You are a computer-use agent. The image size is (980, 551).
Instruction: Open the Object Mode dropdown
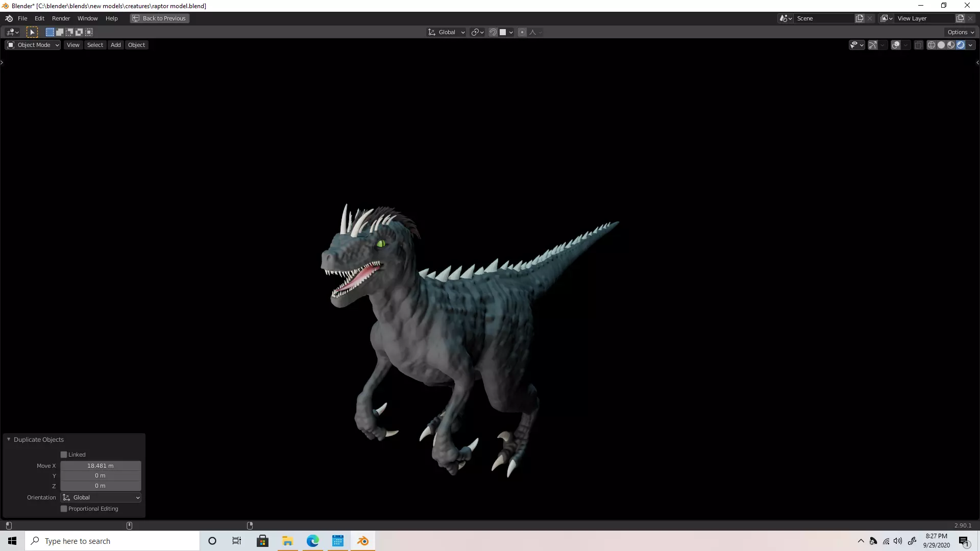33,45
